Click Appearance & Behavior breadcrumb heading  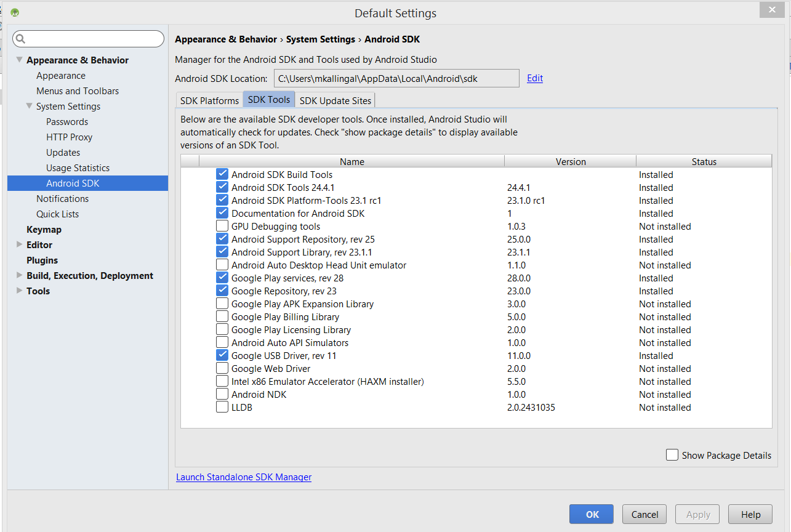(x=226, y=39)
